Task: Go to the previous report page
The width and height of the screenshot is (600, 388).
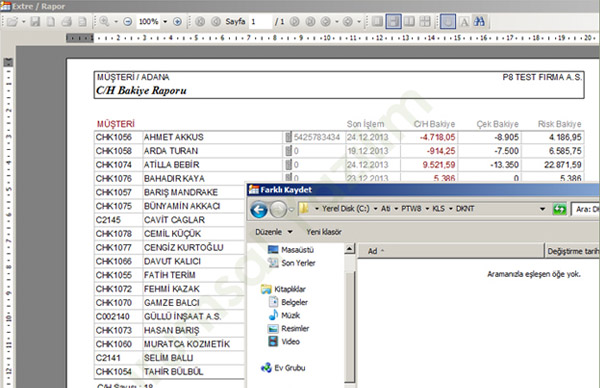Action: click(x=216, y=22)
